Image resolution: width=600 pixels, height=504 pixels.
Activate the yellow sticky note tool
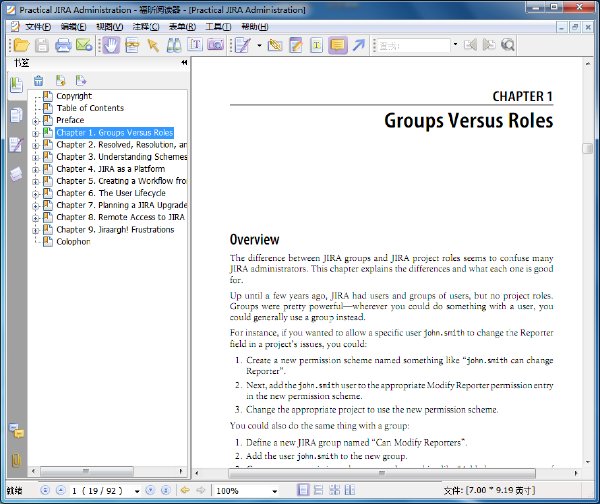pyautogui.click(x=338, y=45)
